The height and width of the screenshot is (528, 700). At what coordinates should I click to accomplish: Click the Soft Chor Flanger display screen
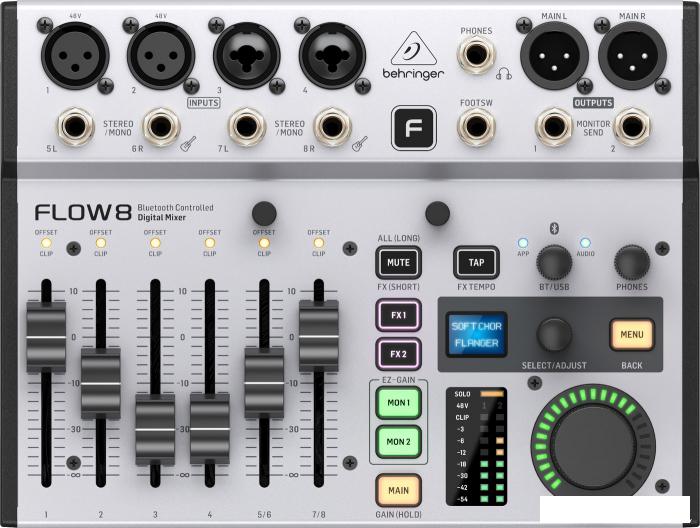(x=476, y=334)
